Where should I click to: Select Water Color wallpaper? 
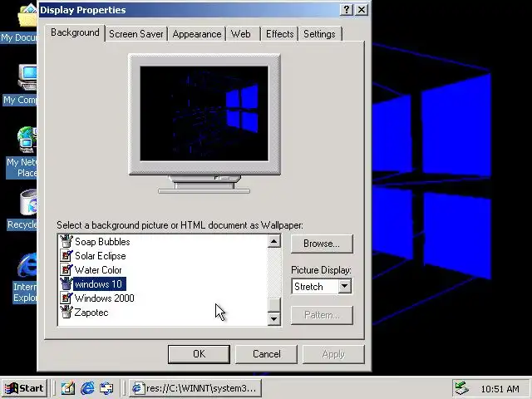98,270
